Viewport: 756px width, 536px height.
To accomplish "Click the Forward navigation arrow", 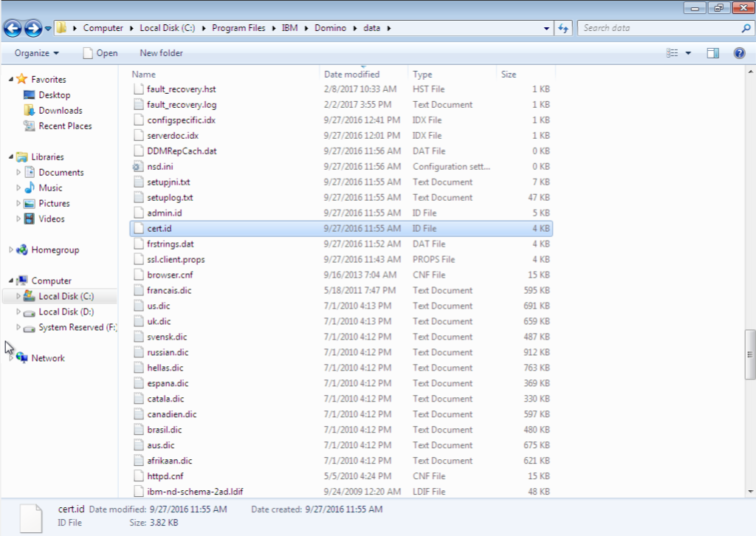I will click(x=32, y=29).
